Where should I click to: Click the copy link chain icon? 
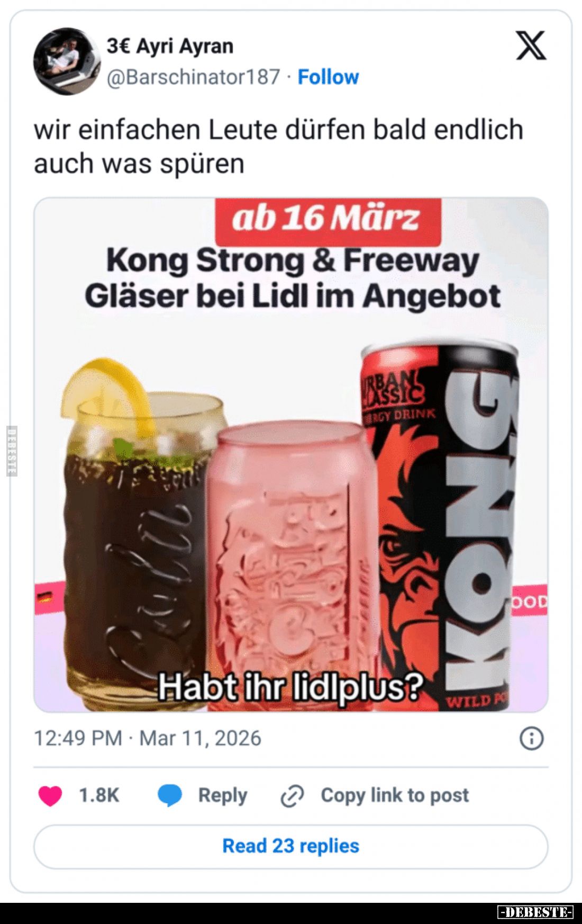(292, 796)
